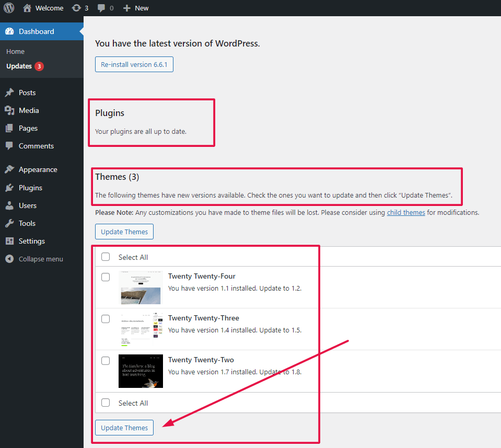Viewport: 501px width, 448px height.
Task: Click the home icon beside Welcome
Action: (x=27, y=8)
